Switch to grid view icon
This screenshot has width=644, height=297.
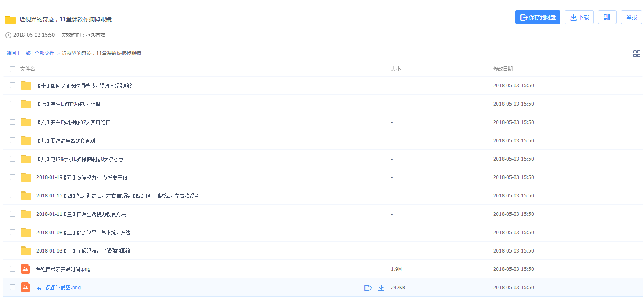tap(637, 53)
